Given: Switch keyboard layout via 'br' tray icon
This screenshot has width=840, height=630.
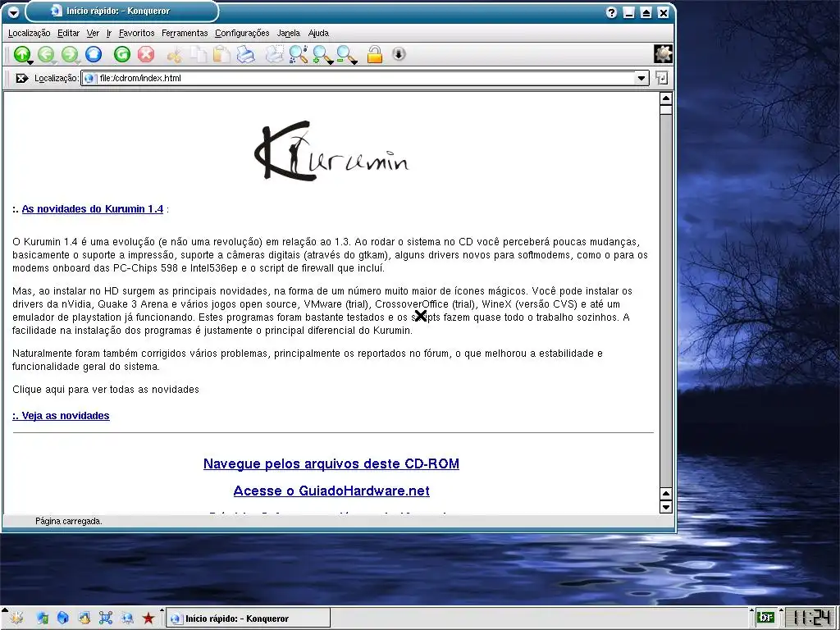Looking at the screenshot, I should [x=767, y=618].
